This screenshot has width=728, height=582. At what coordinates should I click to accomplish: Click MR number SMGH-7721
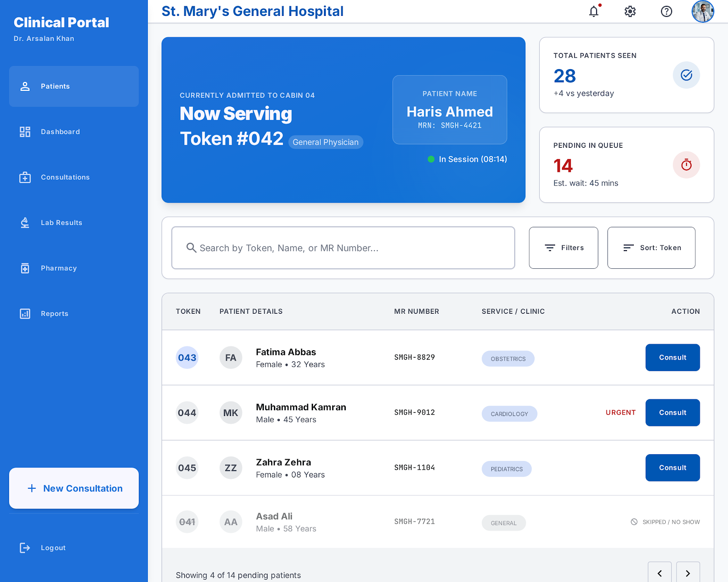click(415, 522)
